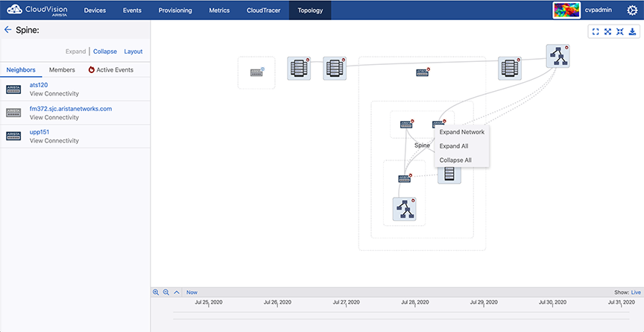Jump timeline to Now
Screen dimensions: 644x332
point(192,292)
